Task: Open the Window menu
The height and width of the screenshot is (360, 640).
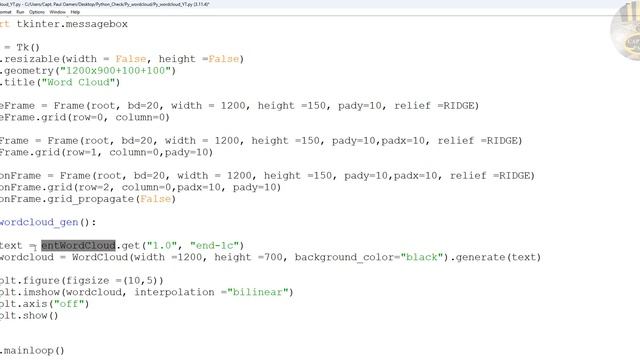Action: pos(57,12)
